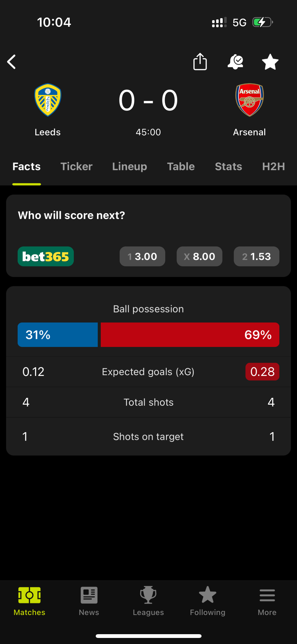Image resolution: width=297 pixels, height=644 pixels.
Task: Open the News icon in bottom bar
Action: coord(89,595)
